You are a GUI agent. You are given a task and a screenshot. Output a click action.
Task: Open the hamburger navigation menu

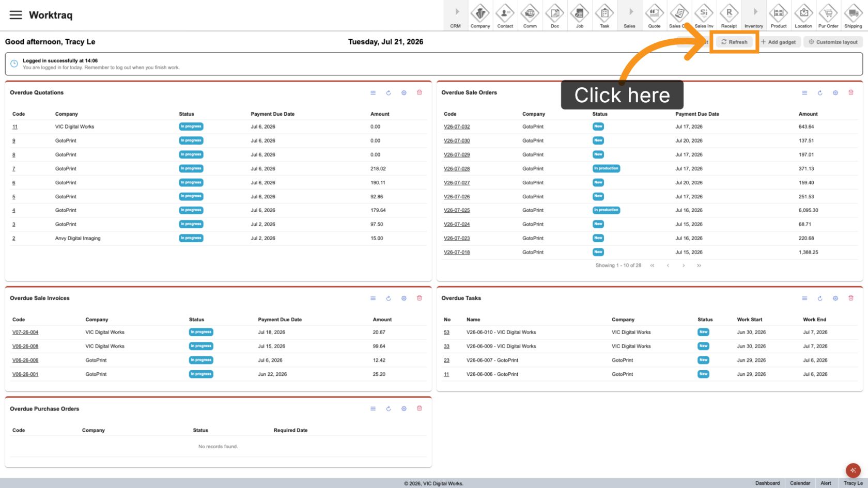[16, 15]
